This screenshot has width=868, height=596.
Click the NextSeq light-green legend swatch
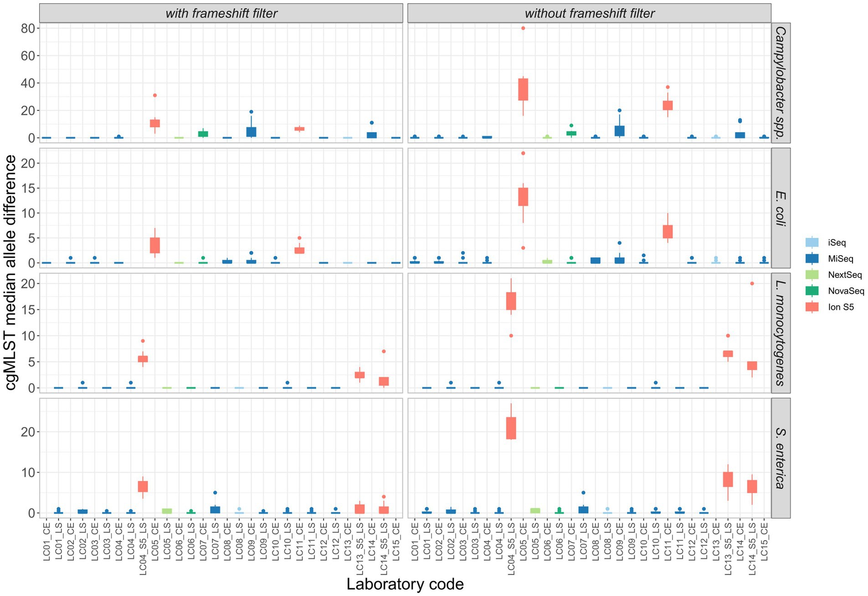coord(812,274)
